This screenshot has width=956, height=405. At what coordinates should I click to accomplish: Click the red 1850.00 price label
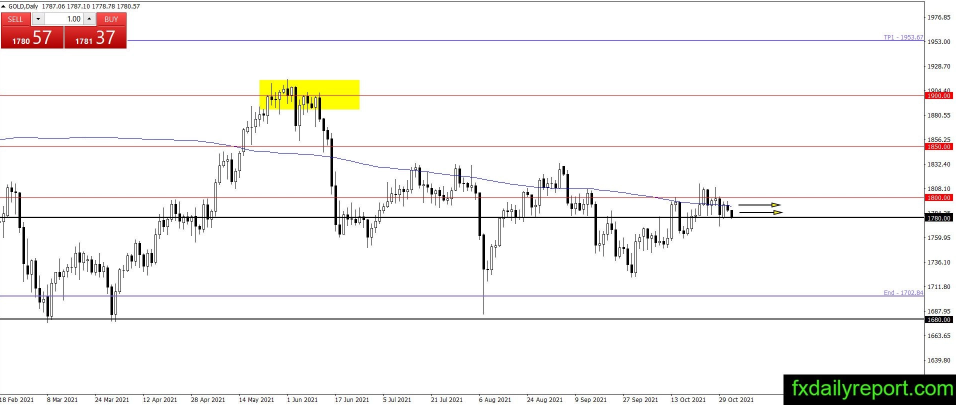[x=937, y=147]
